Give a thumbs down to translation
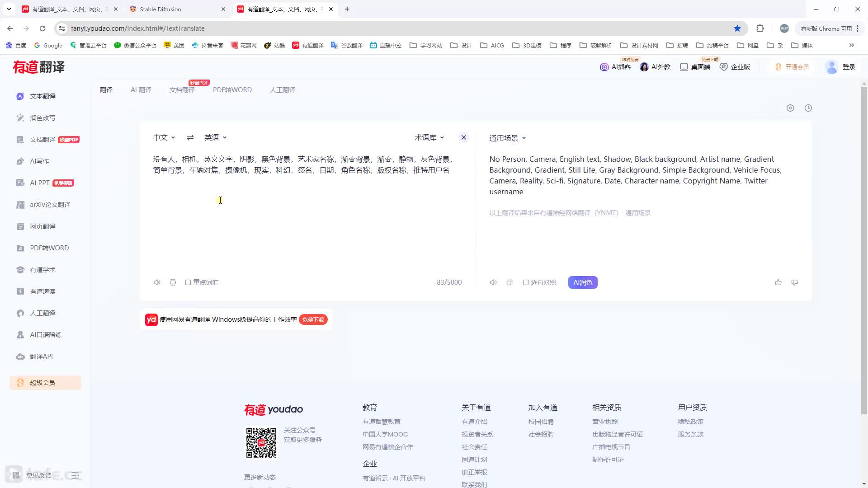868x488 pixels. coord(794,282)
